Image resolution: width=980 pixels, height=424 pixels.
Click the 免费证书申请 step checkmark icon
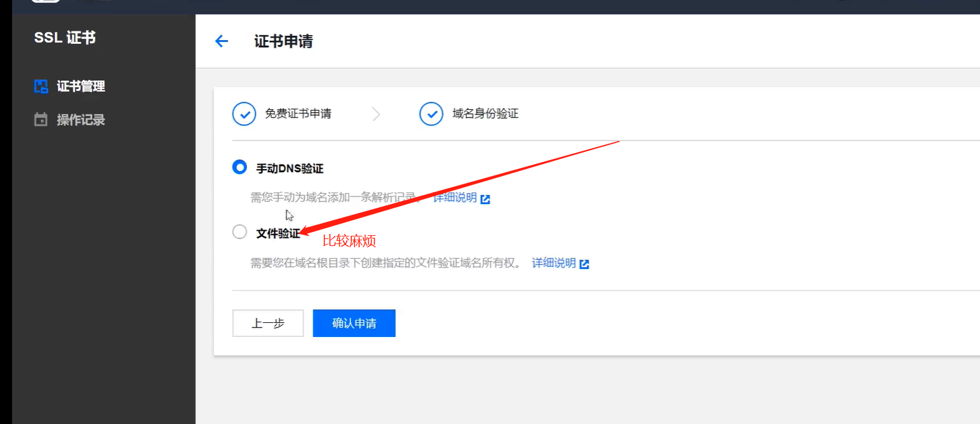[244, 114]
